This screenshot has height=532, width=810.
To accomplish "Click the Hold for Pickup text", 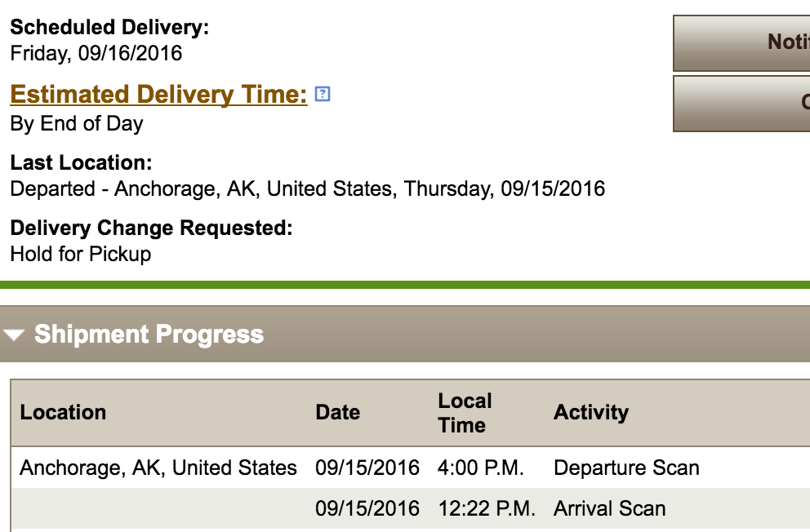I will 81,254.
